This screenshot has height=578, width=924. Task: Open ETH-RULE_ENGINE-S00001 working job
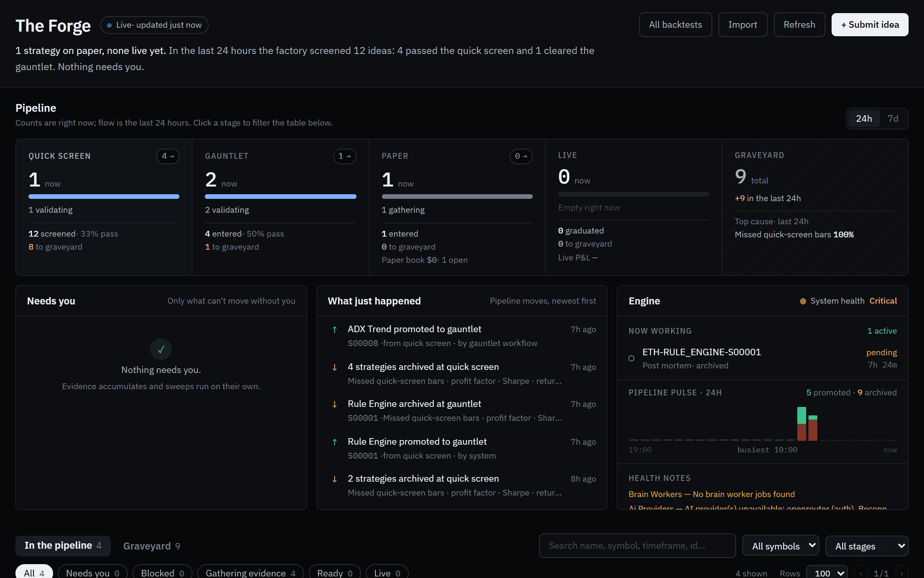pyautogui.click(x=763, y=358)
